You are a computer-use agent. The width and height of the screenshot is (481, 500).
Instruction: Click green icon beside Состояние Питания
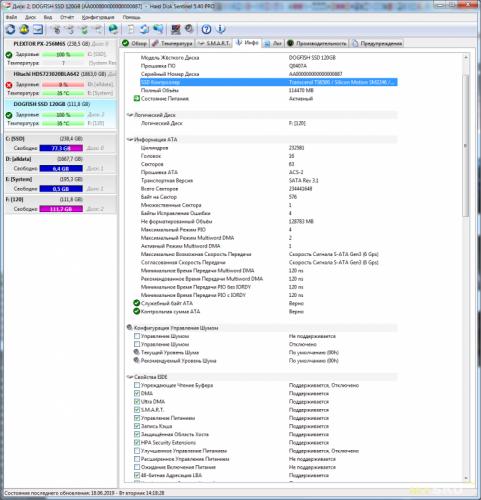[136, 98]
